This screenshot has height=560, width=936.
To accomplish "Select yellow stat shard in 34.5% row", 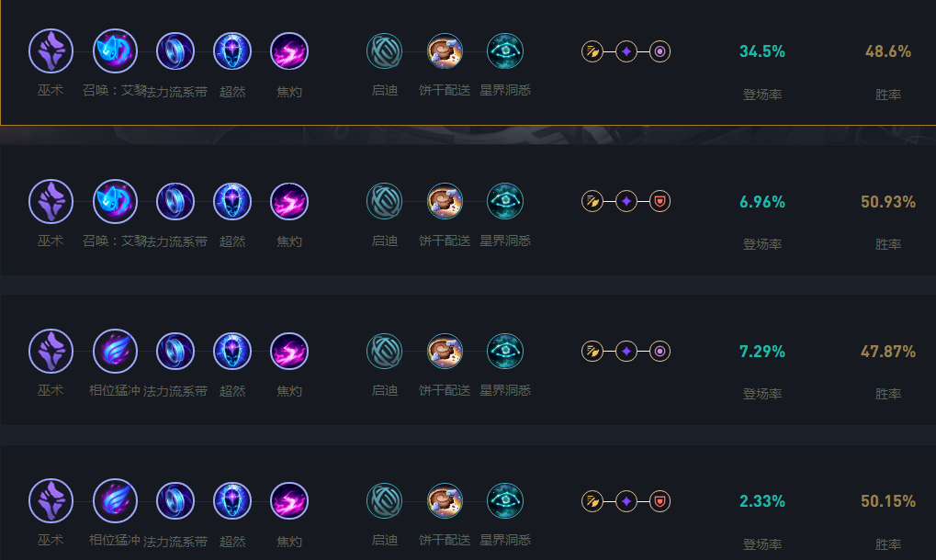I will click(592, 51).
